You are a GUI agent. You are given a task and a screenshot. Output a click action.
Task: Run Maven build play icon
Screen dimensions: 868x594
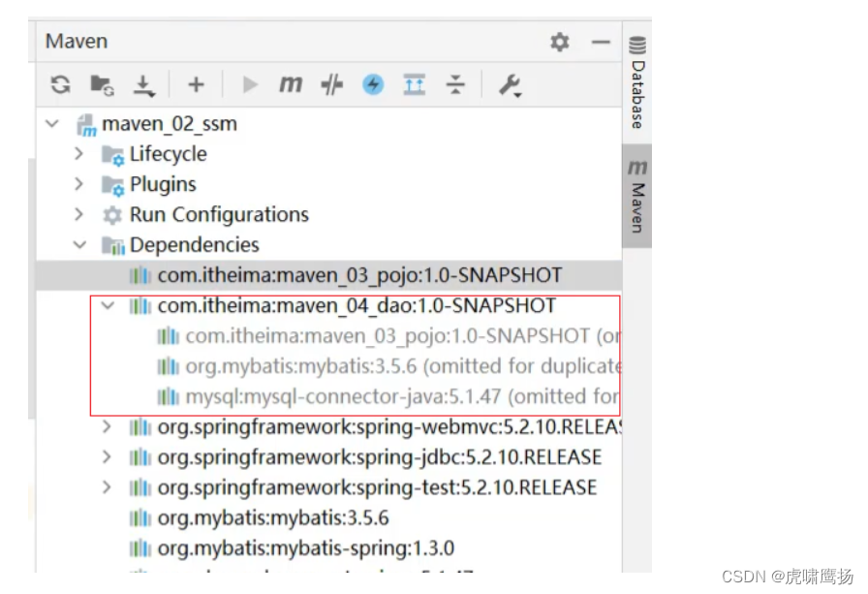[250, 84]
